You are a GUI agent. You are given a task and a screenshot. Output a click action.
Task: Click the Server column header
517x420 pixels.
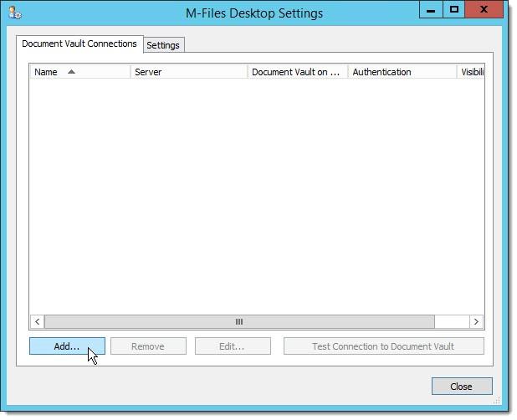coord(189,72)
